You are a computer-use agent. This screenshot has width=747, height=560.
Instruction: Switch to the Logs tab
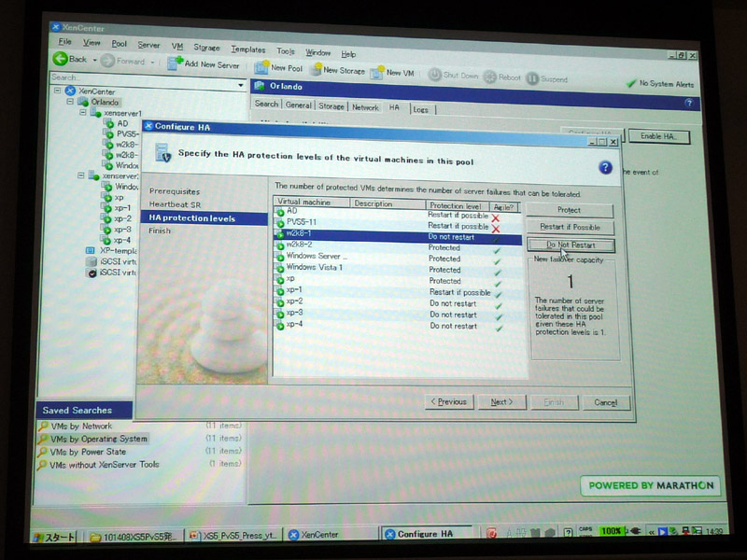421,109
